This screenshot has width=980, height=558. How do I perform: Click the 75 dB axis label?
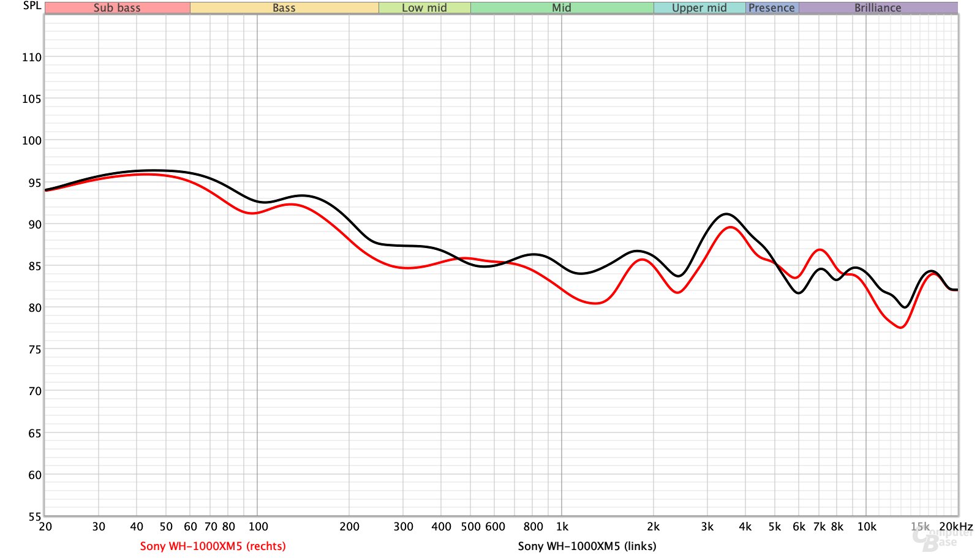(x=35, y=349)
